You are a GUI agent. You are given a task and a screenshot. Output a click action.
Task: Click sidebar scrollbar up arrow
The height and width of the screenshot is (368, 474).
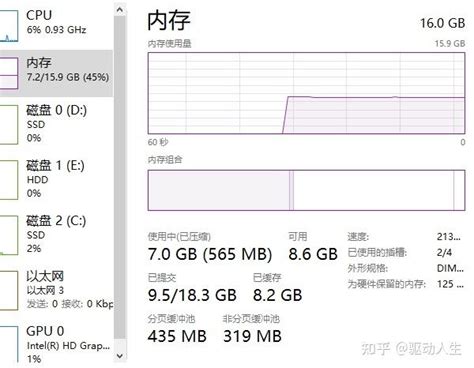tap(120, 10)
